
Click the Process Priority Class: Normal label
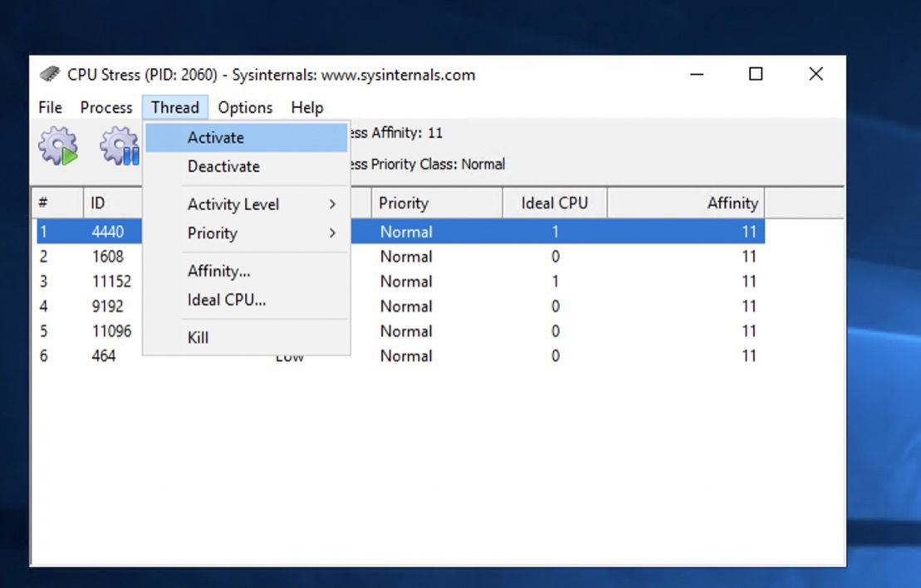coord(427,164)
